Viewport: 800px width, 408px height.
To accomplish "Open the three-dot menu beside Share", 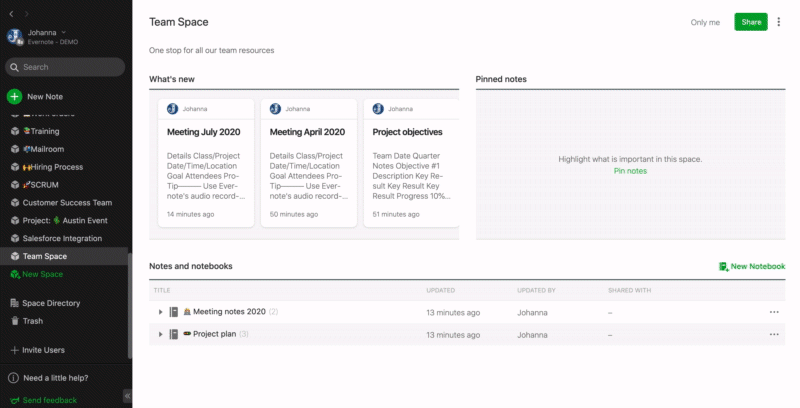I will tap(779, 22).
